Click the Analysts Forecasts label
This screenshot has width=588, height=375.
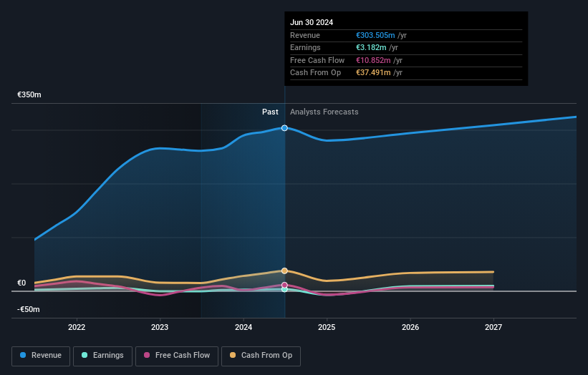coord(324,112)
